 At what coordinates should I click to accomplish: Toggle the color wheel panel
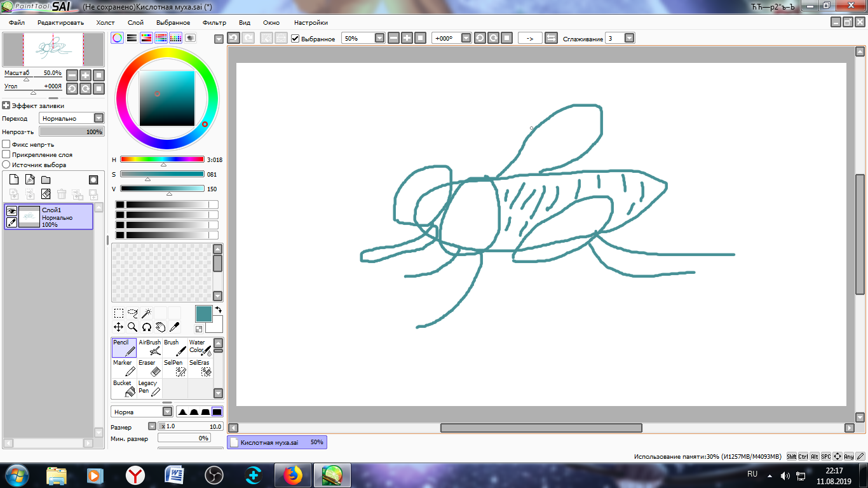(x=118, y=38)
